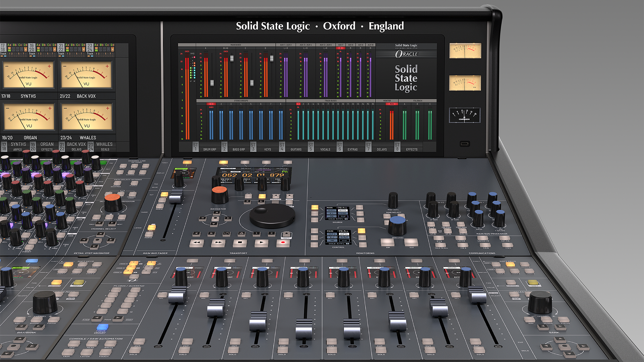Click the DRUM GRP strip fader cap
Image resolution: width=644 pixels, height=362 pixels.
tap(177, 295)
